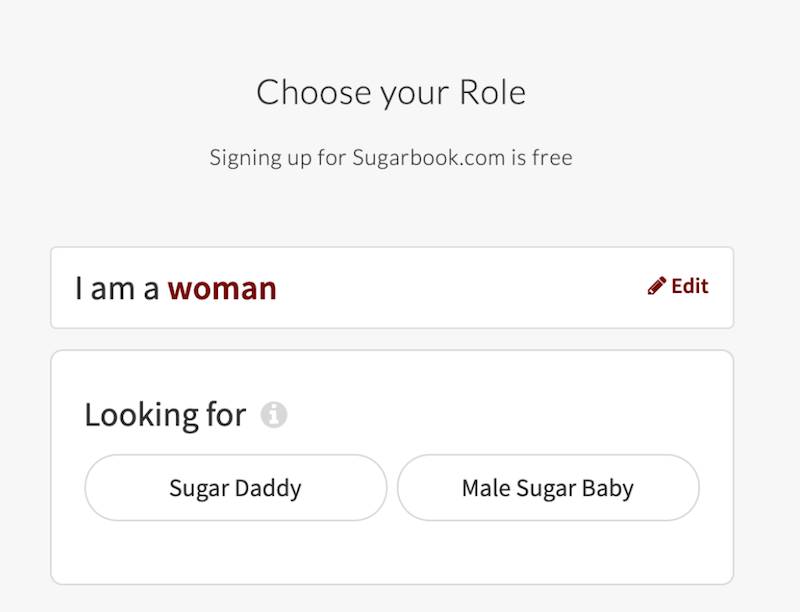Click the word "Daddy" on the left button
The width and height of the screenshot is (800, 612).
tap(267, 488)
